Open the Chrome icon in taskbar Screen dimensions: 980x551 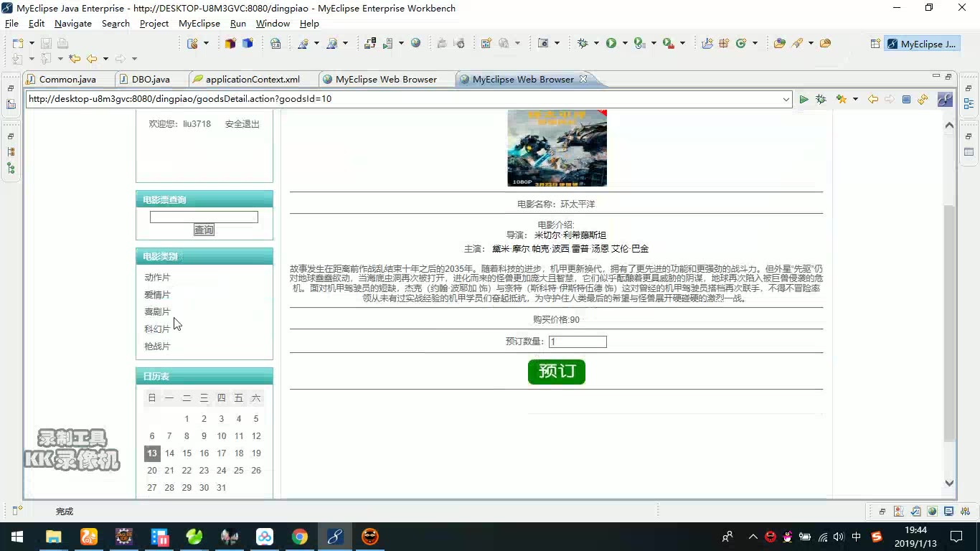click(300, 537)
